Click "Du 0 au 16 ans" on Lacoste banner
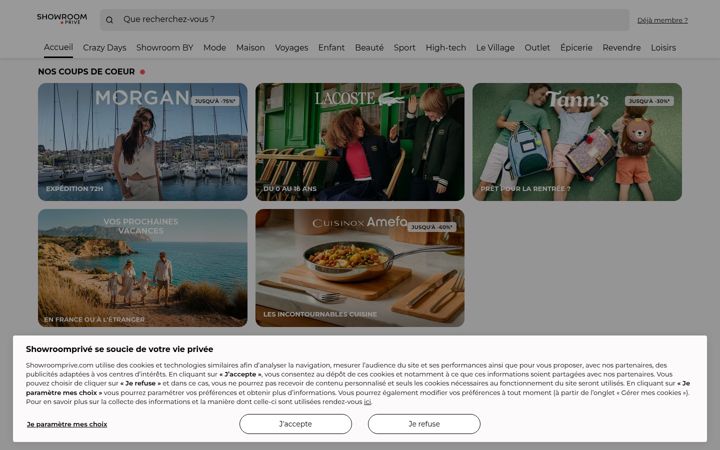This screenshot has height=450, width=720. click(x=290, y=189)
